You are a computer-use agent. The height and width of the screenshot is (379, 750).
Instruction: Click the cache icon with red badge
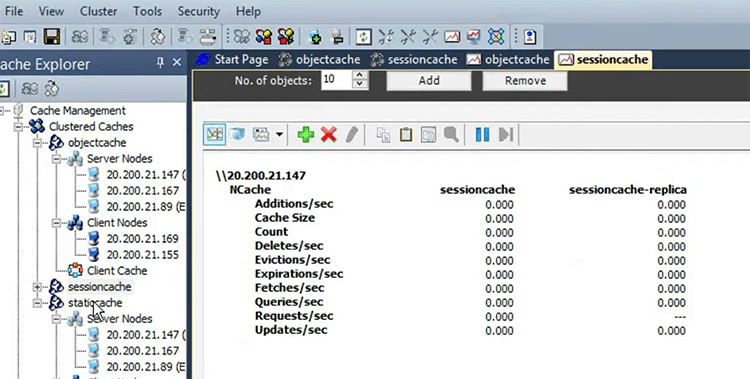point(286,37)
